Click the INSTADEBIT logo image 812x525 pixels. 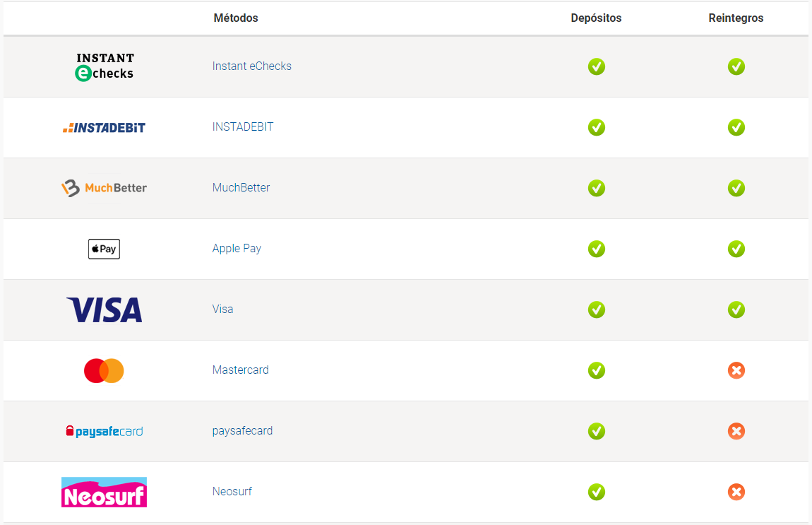(x=104, y=128)
